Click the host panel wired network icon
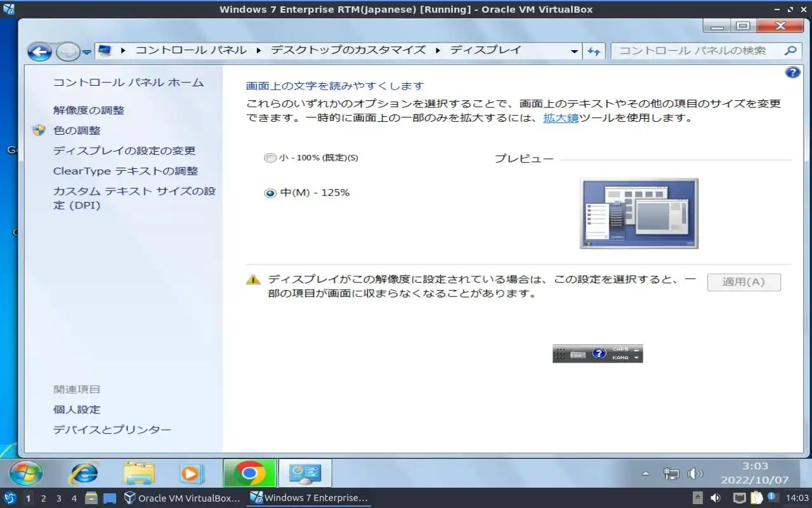 click(x=740, y=498)
